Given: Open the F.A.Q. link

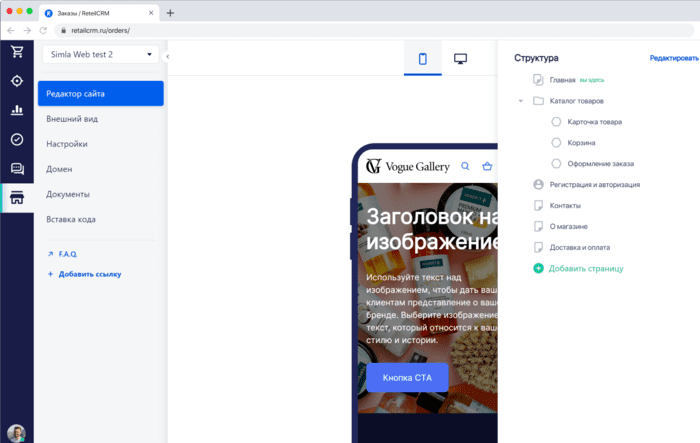Looking at the screenshot, I should (68, 254).
